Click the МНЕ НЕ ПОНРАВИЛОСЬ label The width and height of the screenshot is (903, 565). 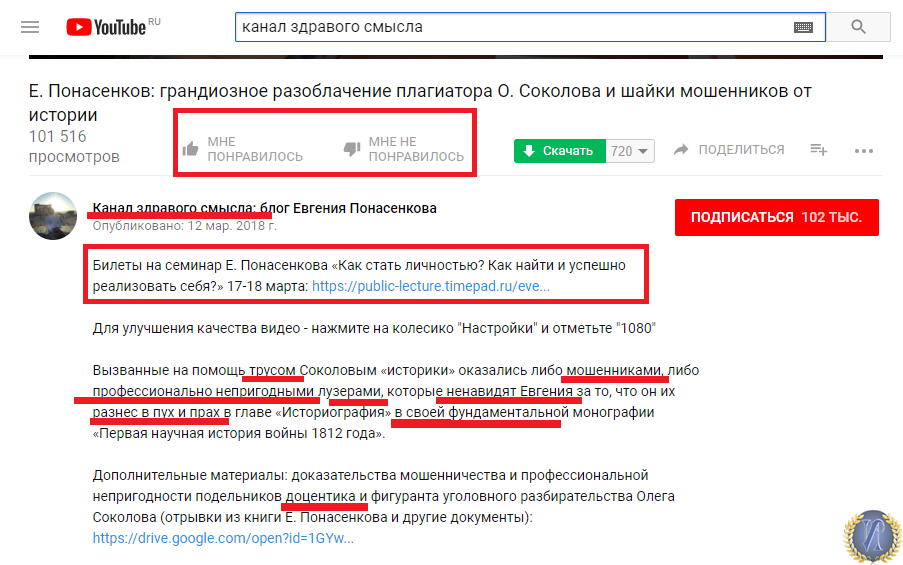pyautogui.click(x=416, y=149)
